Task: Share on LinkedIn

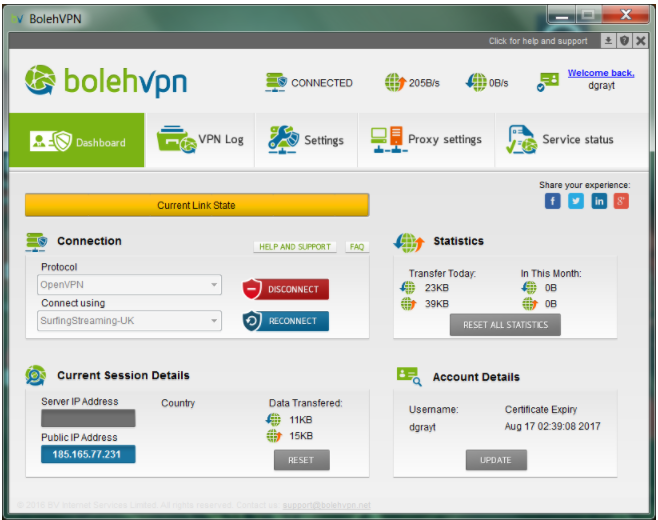Action: [x=599, y=201]
